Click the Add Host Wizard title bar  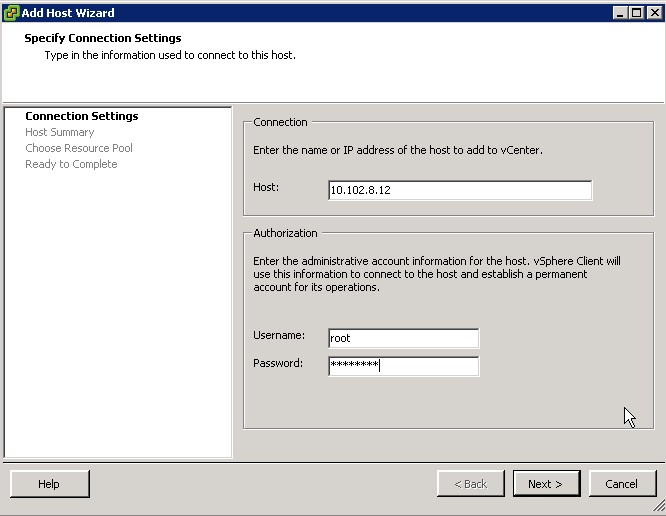300,12
